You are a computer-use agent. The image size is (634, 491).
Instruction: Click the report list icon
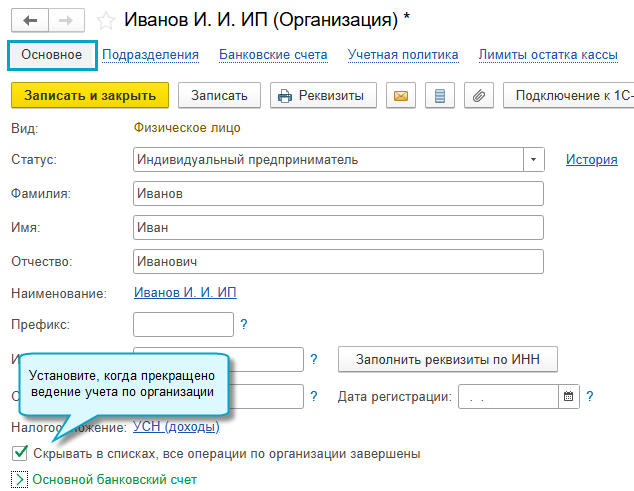(436, 95)
